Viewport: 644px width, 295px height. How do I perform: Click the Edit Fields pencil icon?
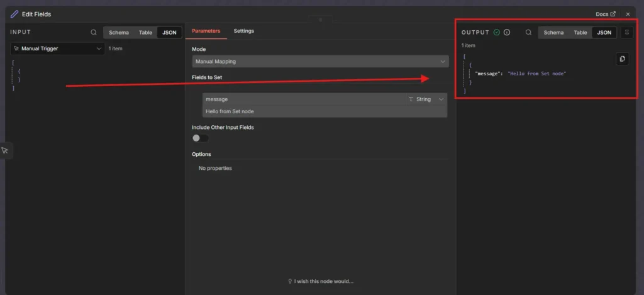(14, 14)
